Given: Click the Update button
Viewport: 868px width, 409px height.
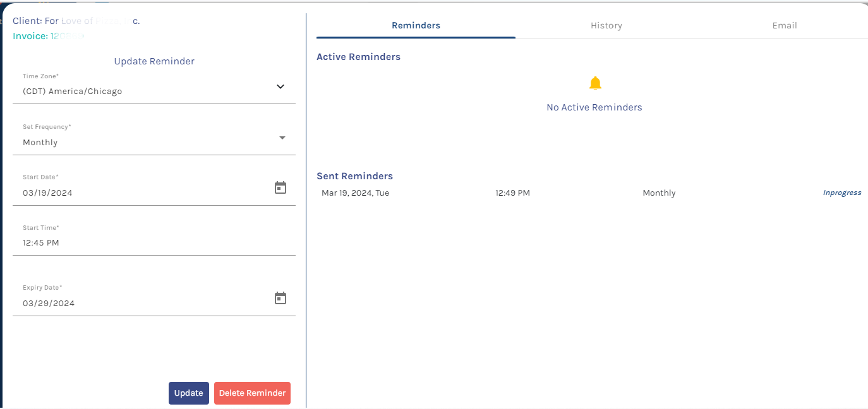Looking at the screenshot, I should coord(189,393).
